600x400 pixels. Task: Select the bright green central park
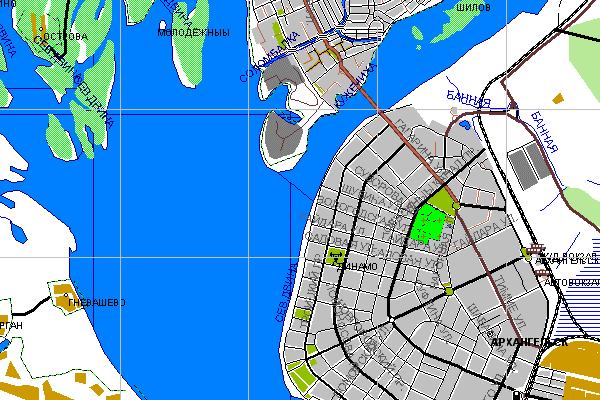(x=429, y=222)
